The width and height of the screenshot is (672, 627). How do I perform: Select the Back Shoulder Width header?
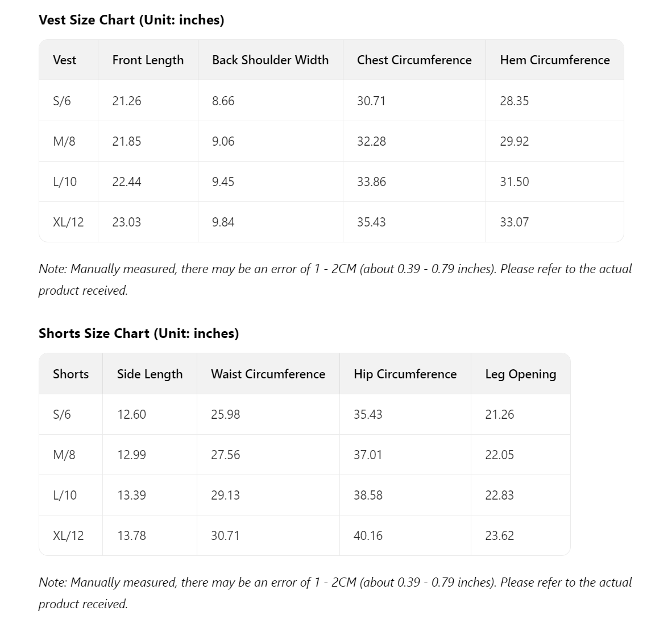coord(270,60)
